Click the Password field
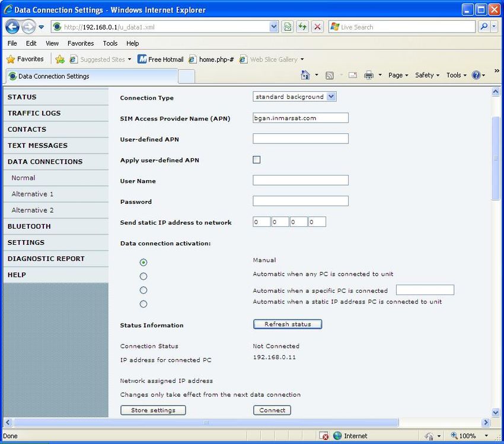Screen dimensions: 504x444 (301, 201)
